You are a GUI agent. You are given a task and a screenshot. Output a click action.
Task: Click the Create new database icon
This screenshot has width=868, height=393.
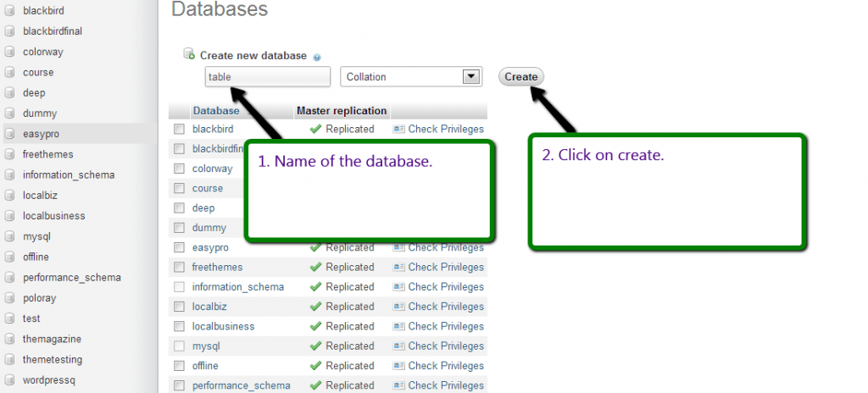click(190, 55)
